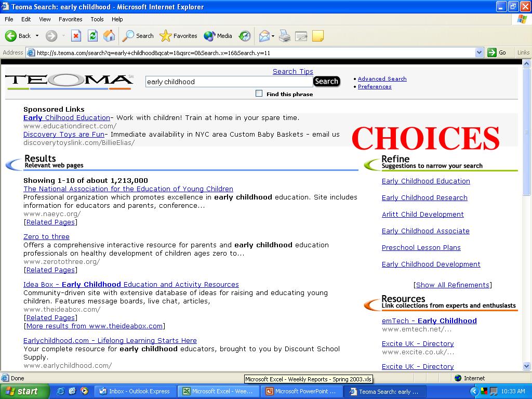Click the Back arrow toolbar button
This screenshot has width=532, height=399.
coord(18,36)
